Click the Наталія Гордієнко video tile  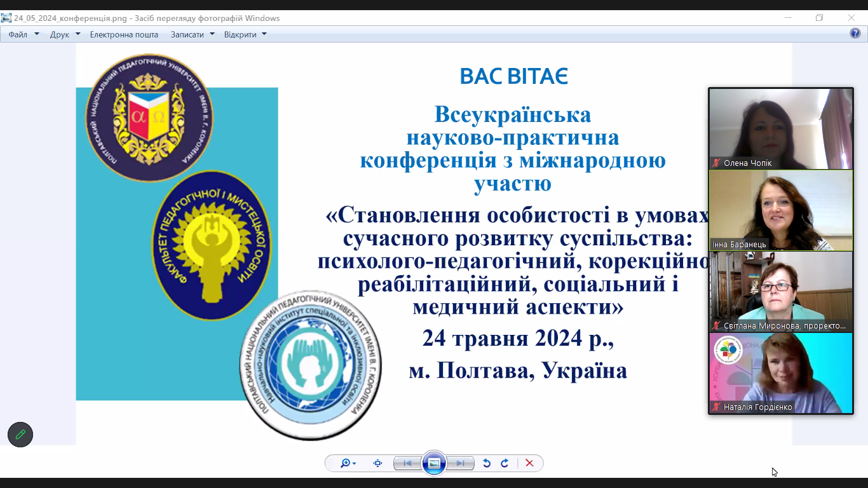point(781,373)
